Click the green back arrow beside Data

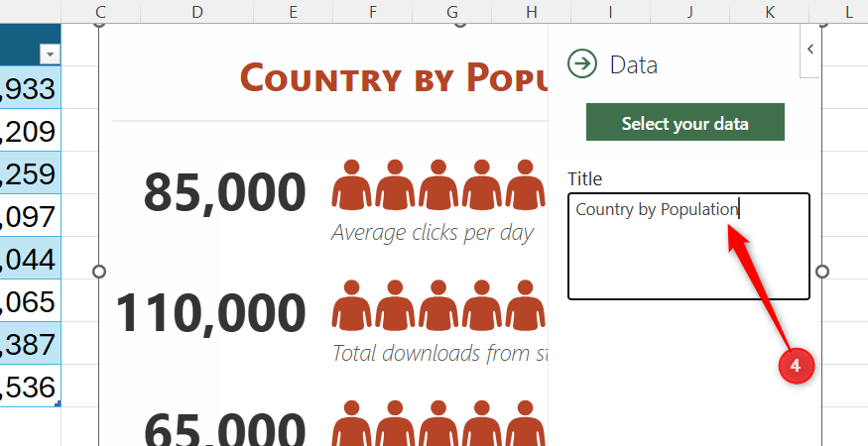582,63
